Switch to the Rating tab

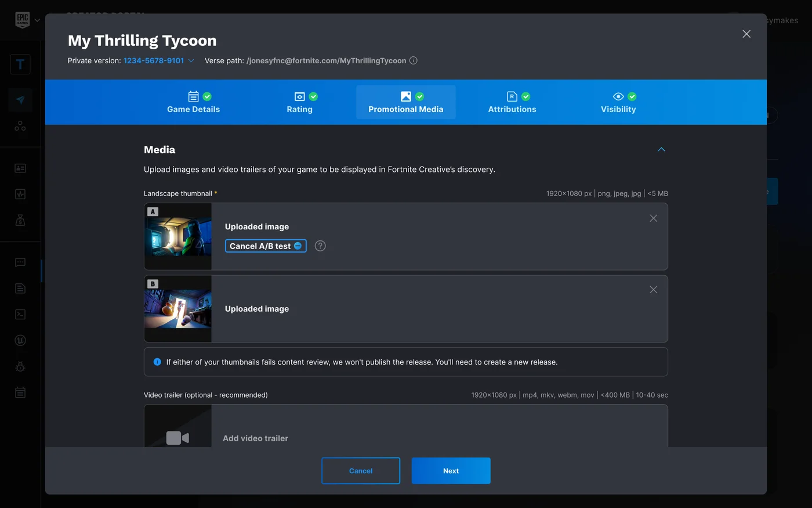coord(299,102)
